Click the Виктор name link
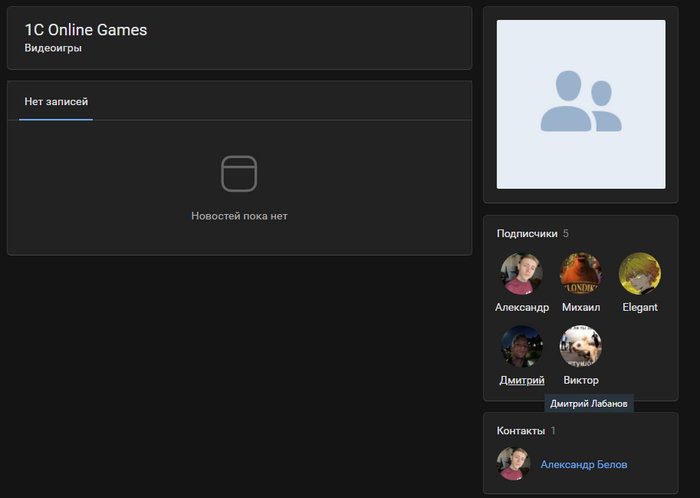The image size is (700, 498). click(580, 380)
